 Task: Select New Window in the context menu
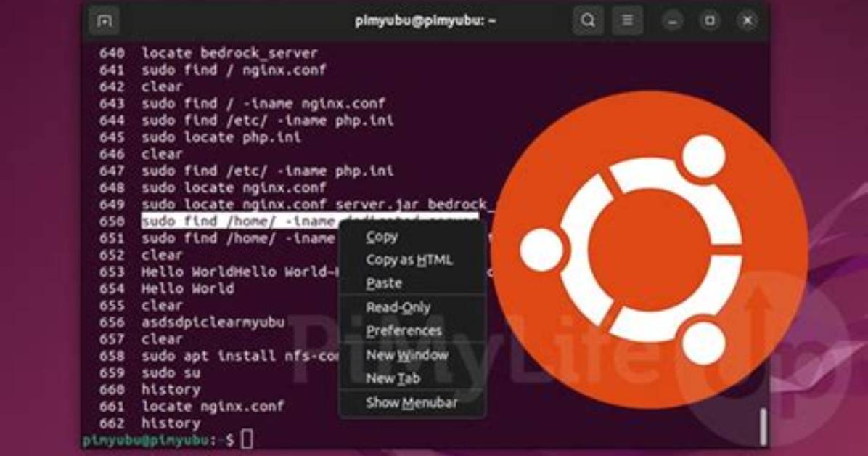tap(407, 355)
